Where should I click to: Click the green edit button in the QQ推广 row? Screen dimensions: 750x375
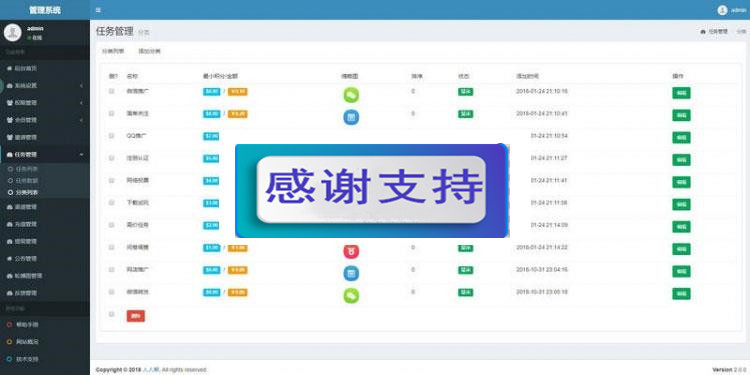[681, 138]
